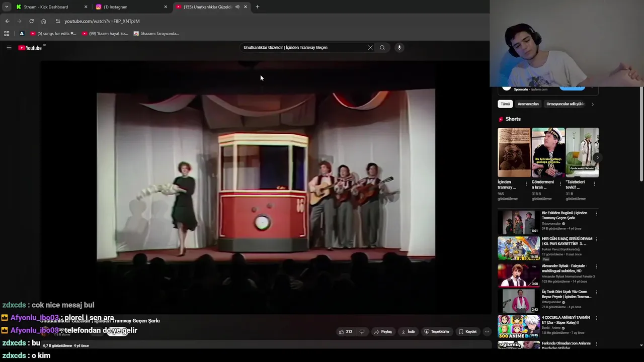Open the 'Alexander Rybak - Fairytale' video thumbnail
Image resolution: width=644 pixels, height=362 pixels.
pos(519,275)
